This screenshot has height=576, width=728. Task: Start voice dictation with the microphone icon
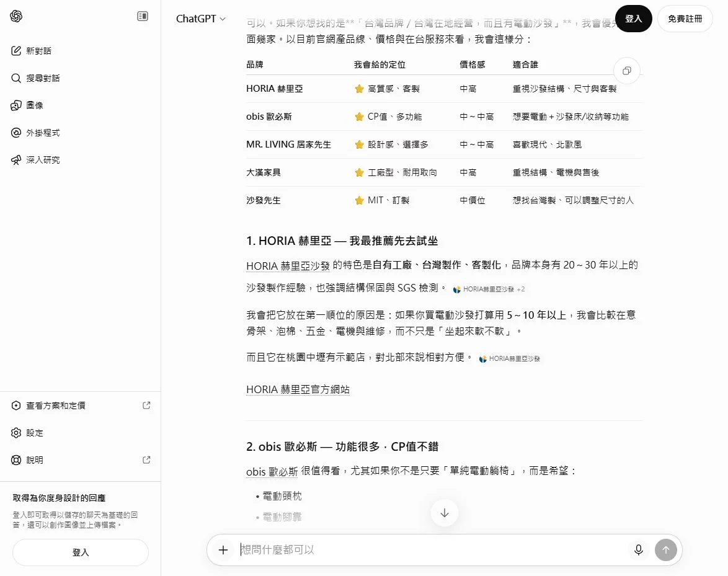pos(638,550)
